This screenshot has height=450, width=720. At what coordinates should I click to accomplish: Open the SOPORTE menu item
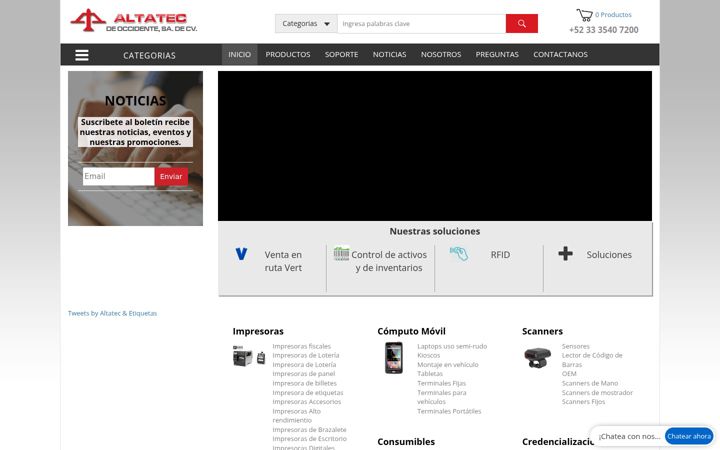point(342,54)
